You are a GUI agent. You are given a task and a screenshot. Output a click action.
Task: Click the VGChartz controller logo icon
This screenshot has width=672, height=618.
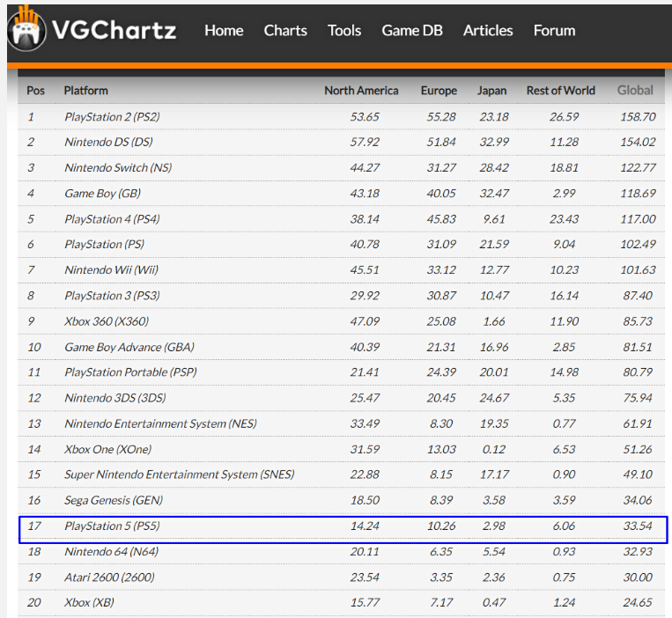[26, 29]
